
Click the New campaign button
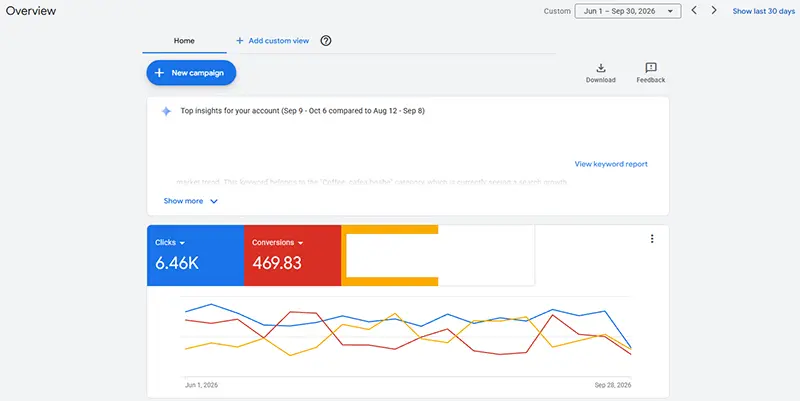[191, 73]
